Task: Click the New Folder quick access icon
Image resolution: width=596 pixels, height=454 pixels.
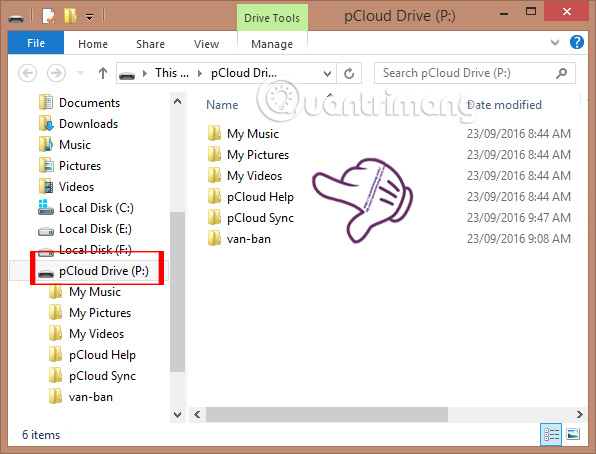Action: [70, 16]
